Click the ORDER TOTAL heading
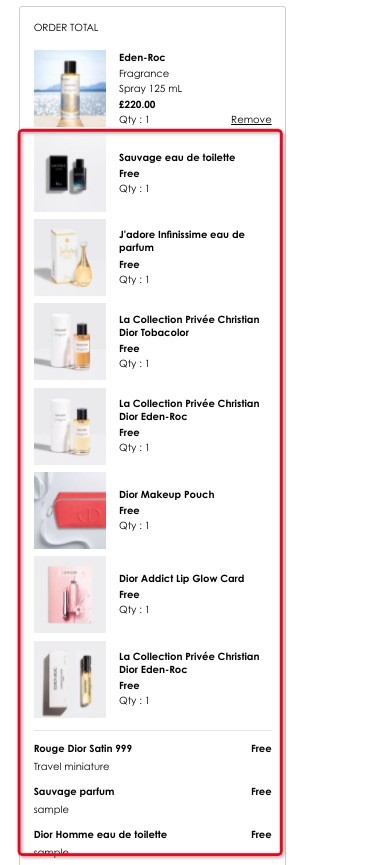This screenshot has height=865, width=389. tap(66, 28)
